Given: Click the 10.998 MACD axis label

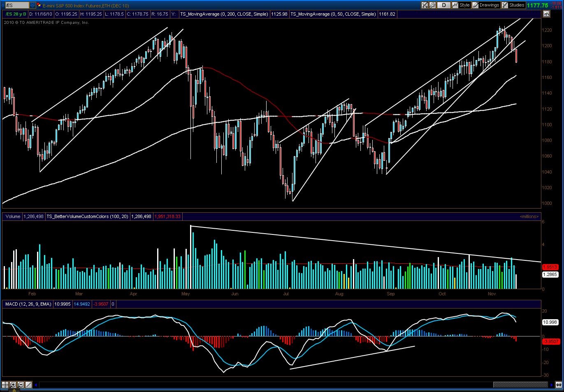Looking at the screenshot, I should click(550, 322).
